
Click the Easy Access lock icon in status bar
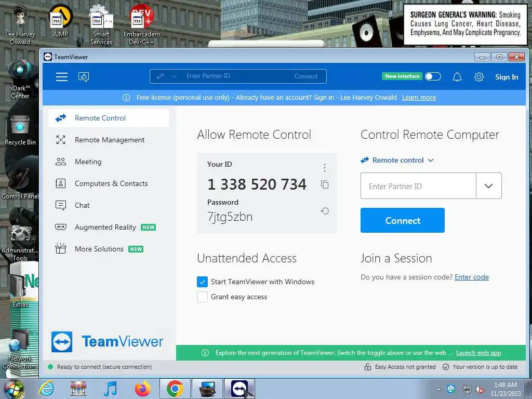(x=367, y=367)
